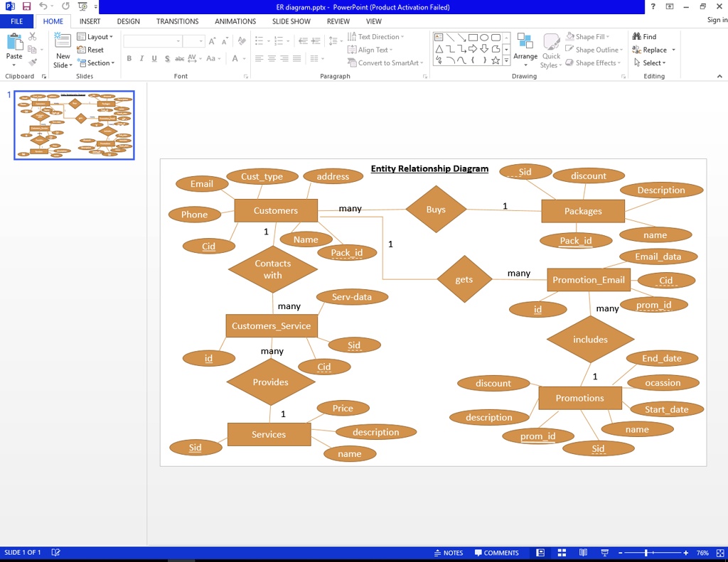The height and width of the screenshot is (562, 728).
Task: Click Decrease Font Size icon
Action: click(225, 41)
